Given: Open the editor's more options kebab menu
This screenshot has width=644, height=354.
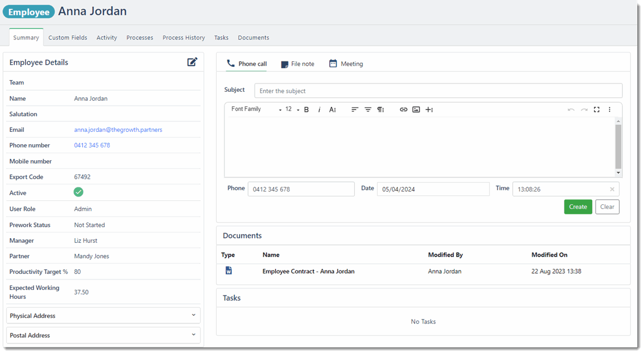Looking at the screenshot, I should (609, 109).
